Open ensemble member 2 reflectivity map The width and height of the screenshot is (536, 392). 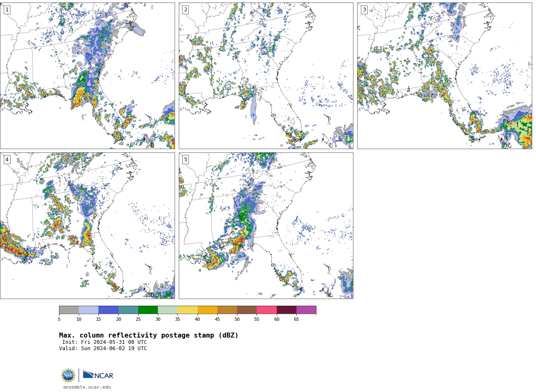point(266,76)
